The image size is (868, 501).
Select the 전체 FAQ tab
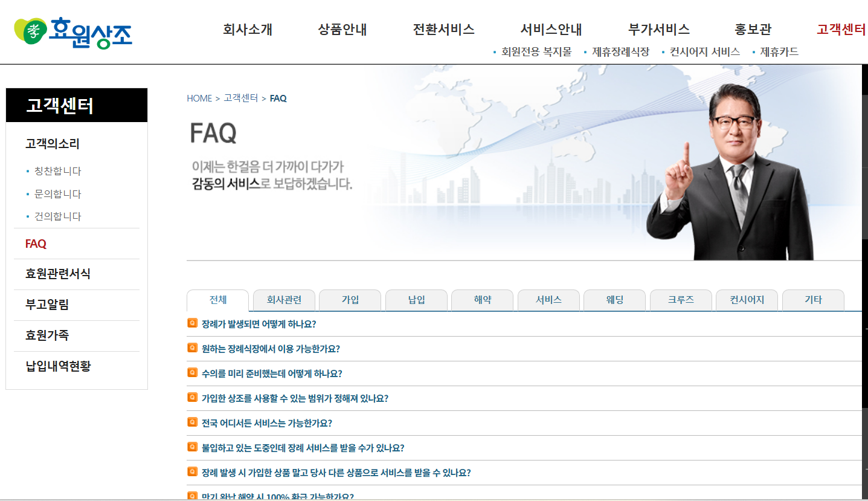(x=218, y=300)
